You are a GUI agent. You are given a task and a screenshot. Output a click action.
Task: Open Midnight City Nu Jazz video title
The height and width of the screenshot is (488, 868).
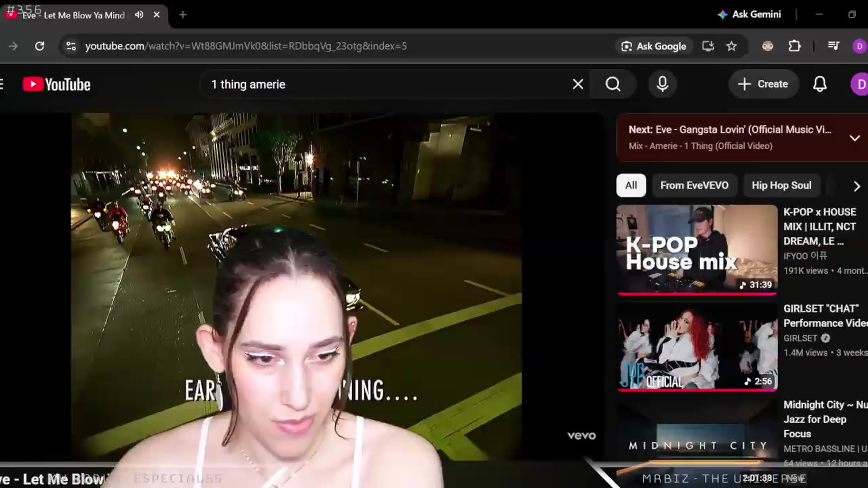click(826, 419)
